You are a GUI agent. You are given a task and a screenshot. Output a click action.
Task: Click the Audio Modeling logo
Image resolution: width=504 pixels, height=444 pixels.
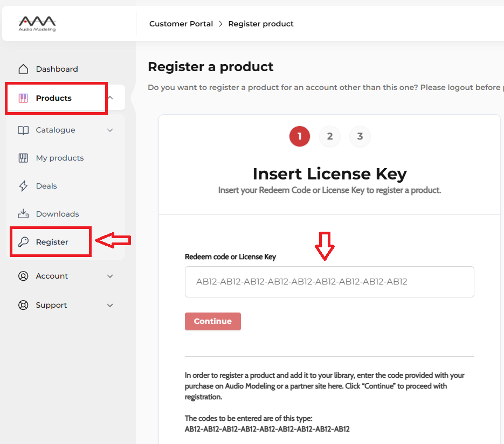[x=37, y=24]
